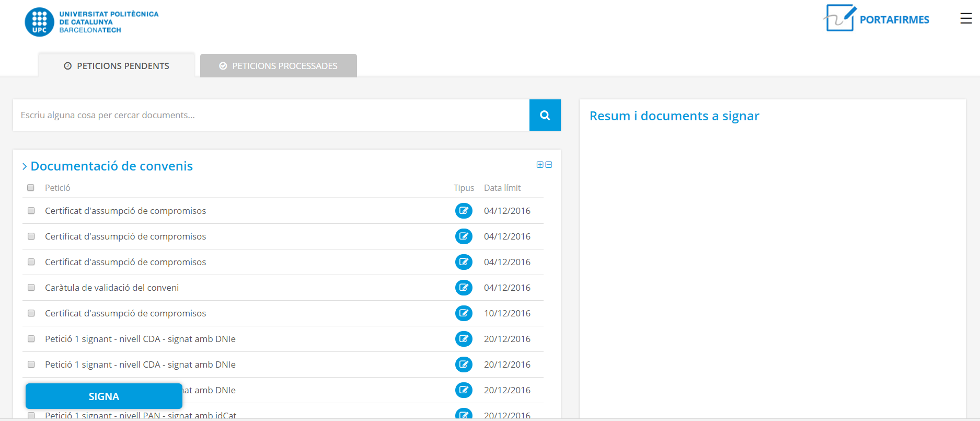Open the Caràtula de validació del conveni request

[x=112, y=288]
